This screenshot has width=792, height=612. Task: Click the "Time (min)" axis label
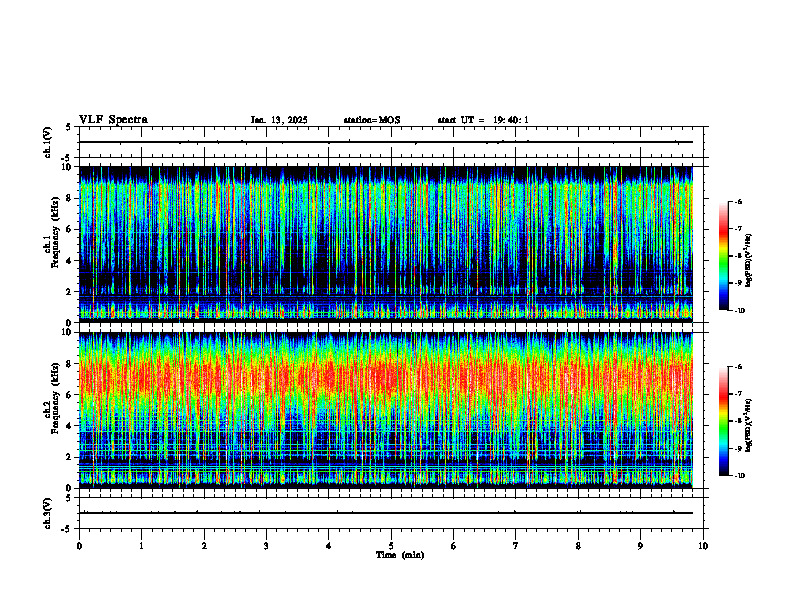coord(400,555)
